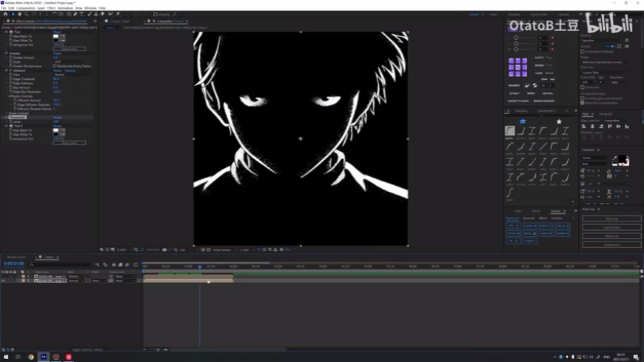Open the Composition menu
The width and height of the screenshot is (644, 362).
25,8
